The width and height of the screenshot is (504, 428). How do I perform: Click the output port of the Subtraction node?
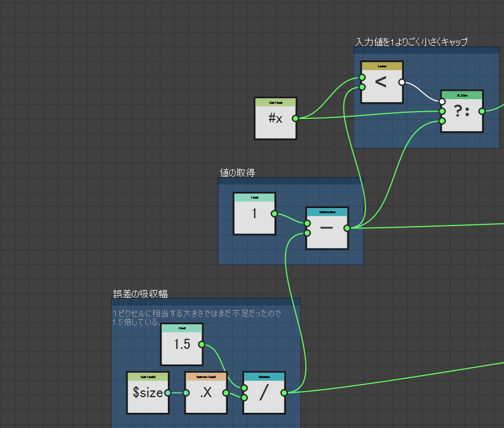point(347,228)
